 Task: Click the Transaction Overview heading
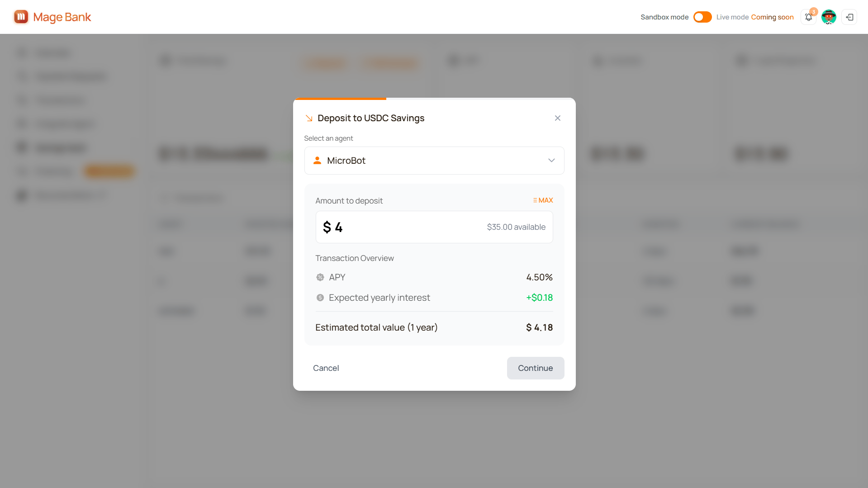coord(354,258)
